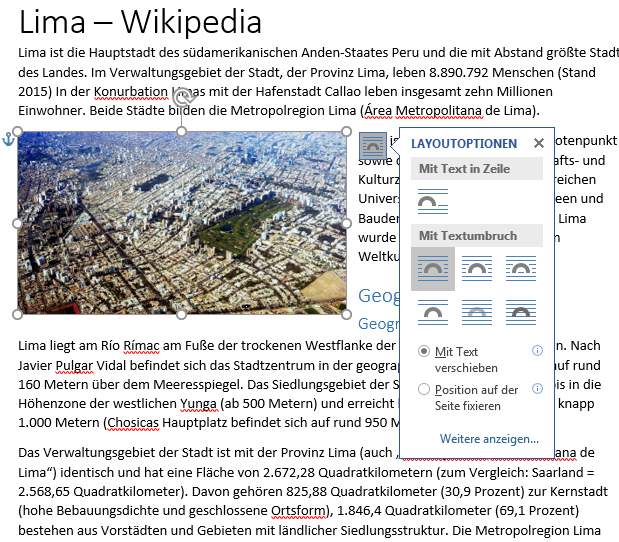This screenshot has width=619, height=542.
Task: Choose the Top and Bottom wrap icon
Action: [433, 312]
